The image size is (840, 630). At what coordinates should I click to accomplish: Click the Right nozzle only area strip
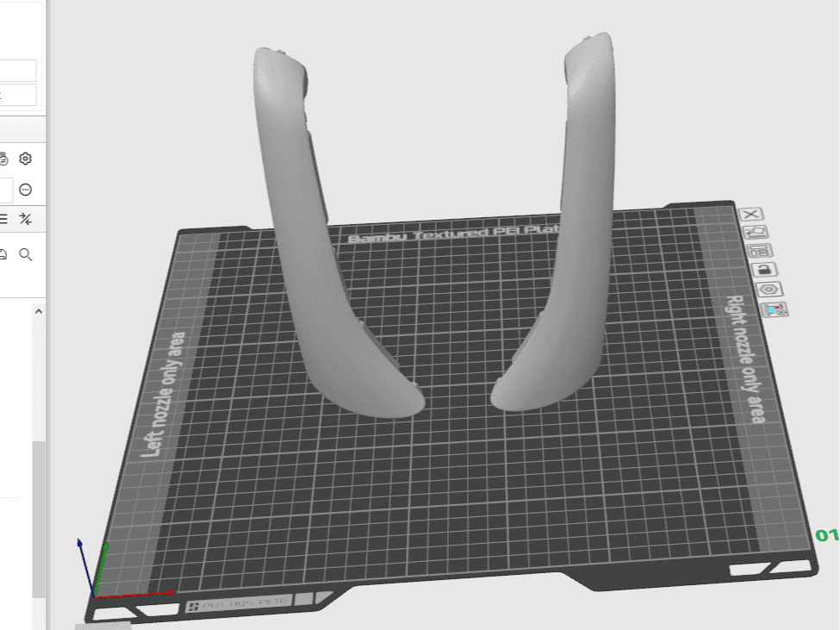point(745,359)
